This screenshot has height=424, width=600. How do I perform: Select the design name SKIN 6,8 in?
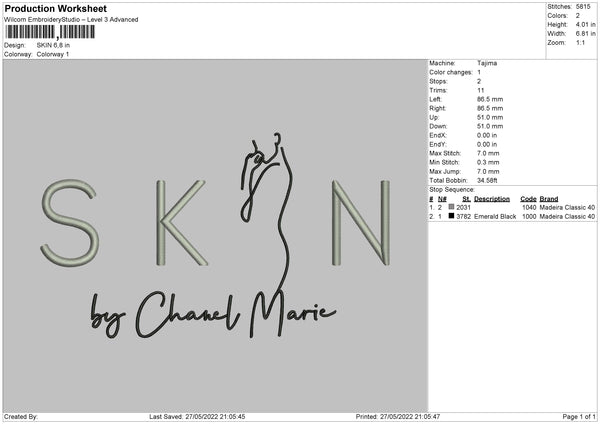[x=53, y=45]
